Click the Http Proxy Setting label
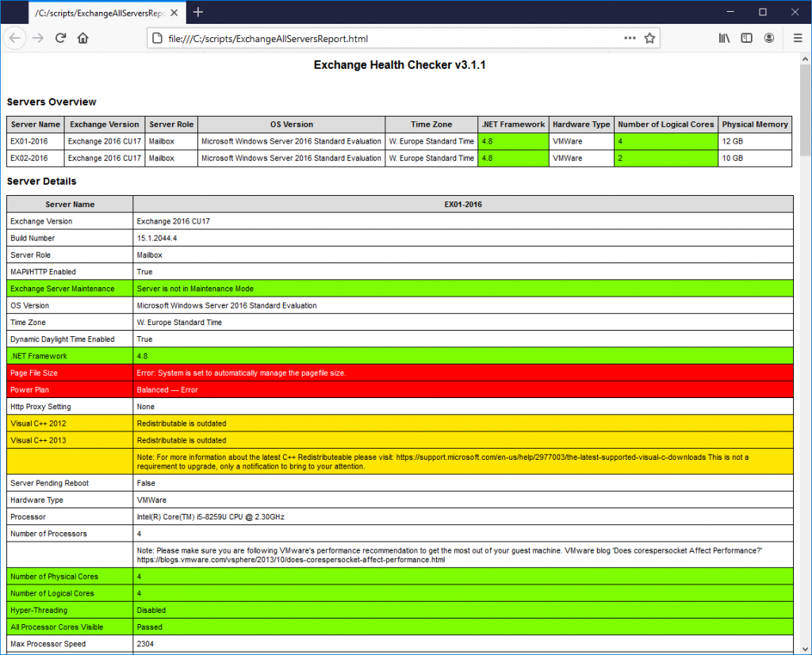812x655 pixels. 40,407
